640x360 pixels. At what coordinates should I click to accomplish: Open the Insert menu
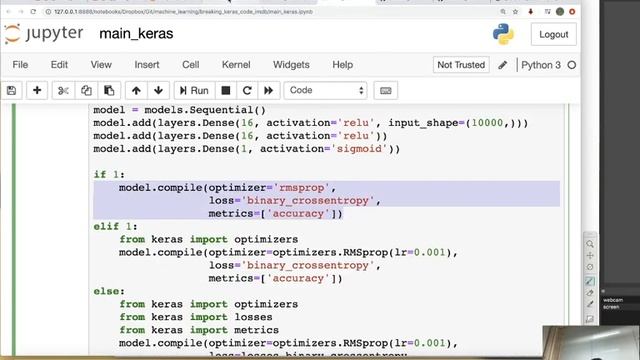(x=147, y=64)
